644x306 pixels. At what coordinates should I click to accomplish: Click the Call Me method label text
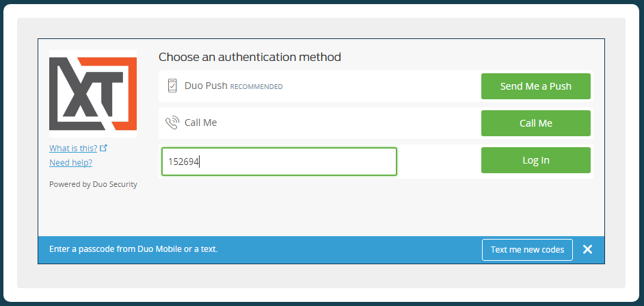[x=200, y=123]
